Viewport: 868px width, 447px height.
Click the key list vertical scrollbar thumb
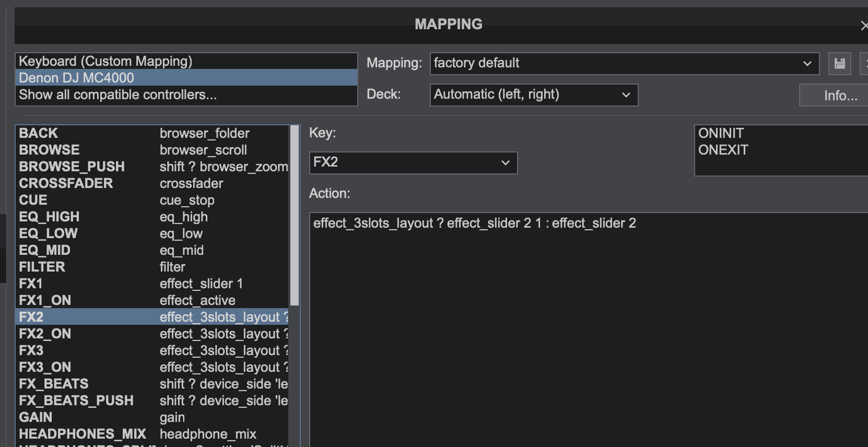pos(295,216)
